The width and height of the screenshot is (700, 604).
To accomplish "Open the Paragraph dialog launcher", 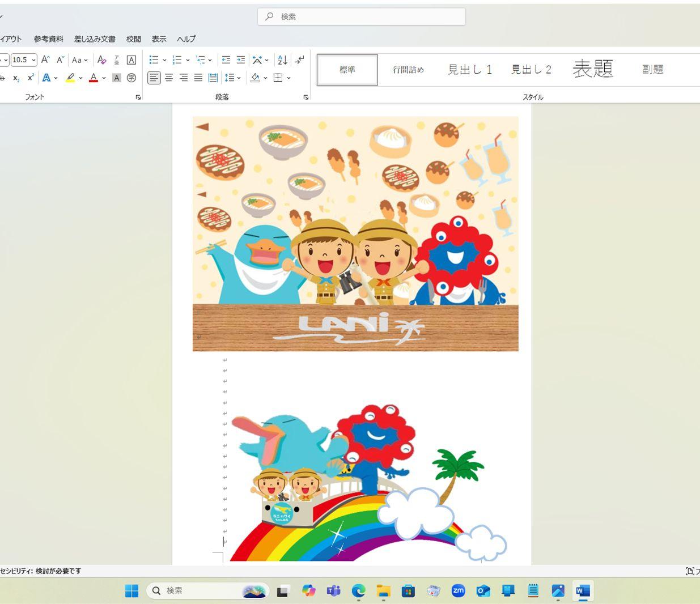I will [x=306, y=97].
